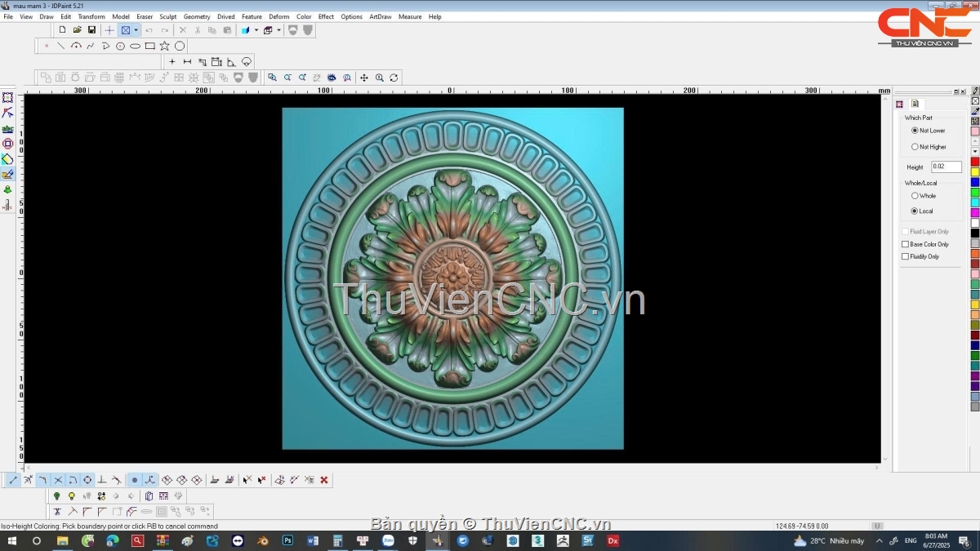The width and height of the screenshot is (980, 551).
Task: Expand the blue cube icon dropdown
Action: (x=256, y=30)
